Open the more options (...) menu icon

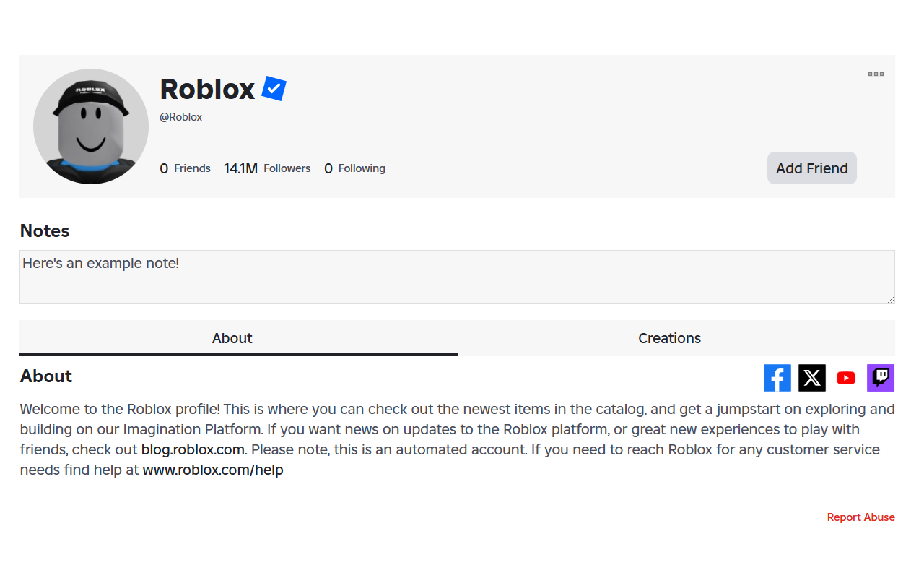click(x=875, y=74)
